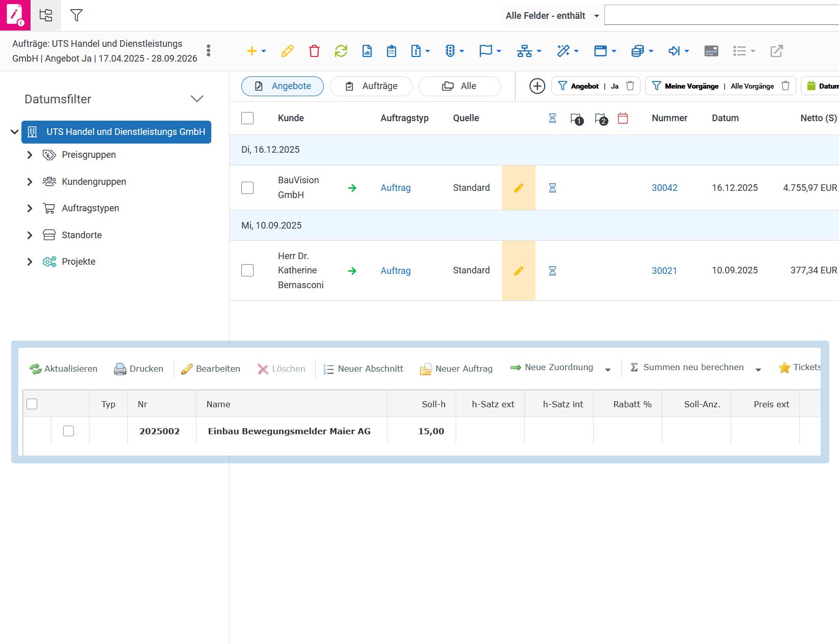This screenshot has width=839, height=644.
Task: Click the tree structure icon at top left
Action: tap(46, 15)
